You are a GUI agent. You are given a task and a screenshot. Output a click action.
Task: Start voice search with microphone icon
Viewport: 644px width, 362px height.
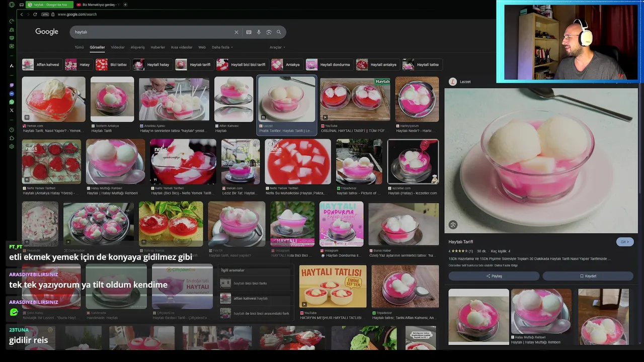coord(259,32)
